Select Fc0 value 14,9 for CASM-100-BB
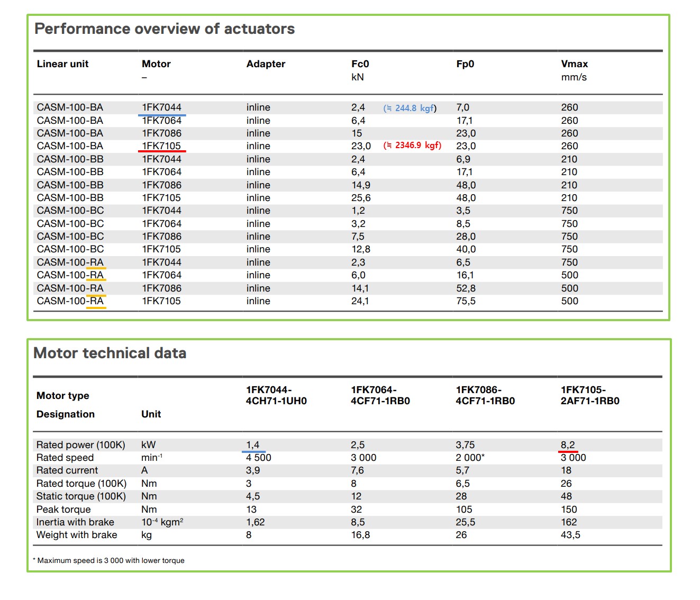Screen dimensions: 700x600 pos(361,185)
